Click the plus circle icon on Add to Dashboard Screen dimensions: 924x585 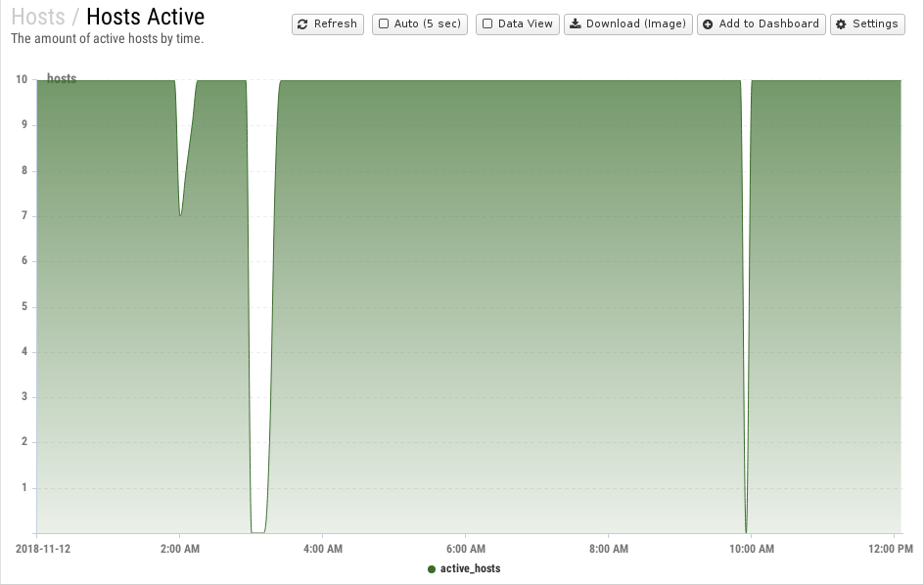[708, 24]
